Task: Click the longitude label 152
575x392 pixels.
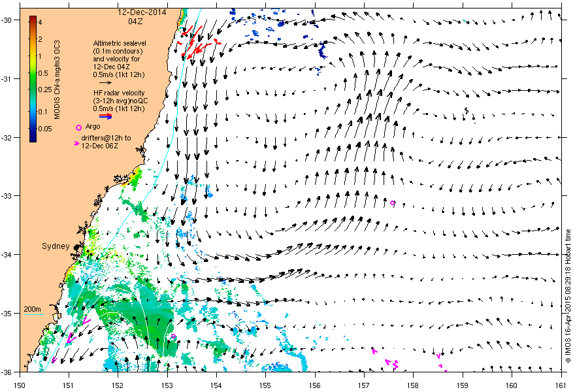Action: [x=118, y=385]
